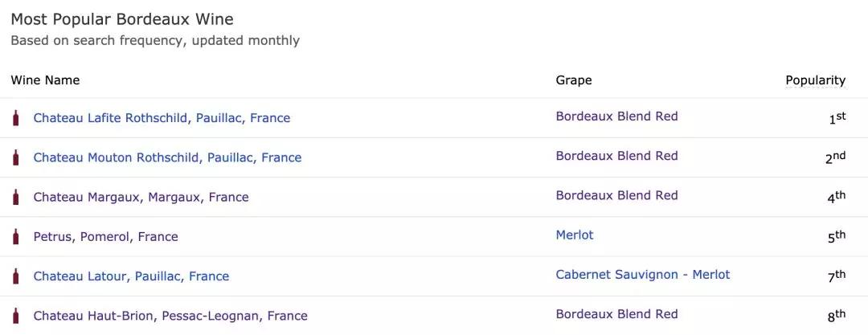Viewport: 868px width, 335px height.
Task: Select Bordeaux Blend Red grape for Haut-Brion
Action: click(x=616, y=314)
